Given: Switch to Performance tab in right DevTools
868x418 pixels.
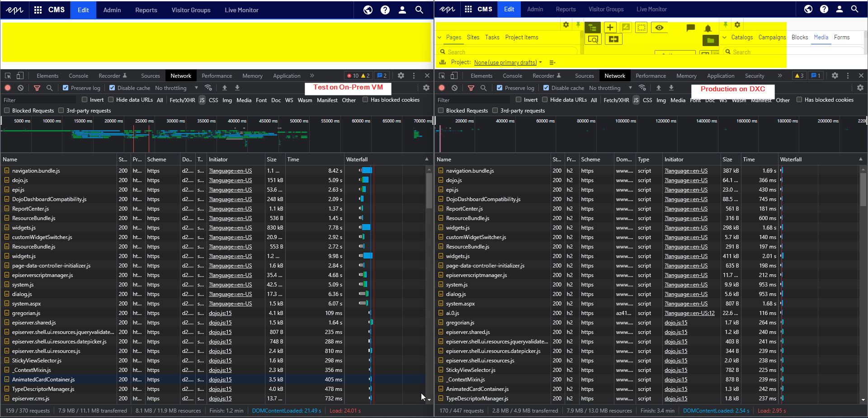Looking at the screenshot, I should point(650,76).
